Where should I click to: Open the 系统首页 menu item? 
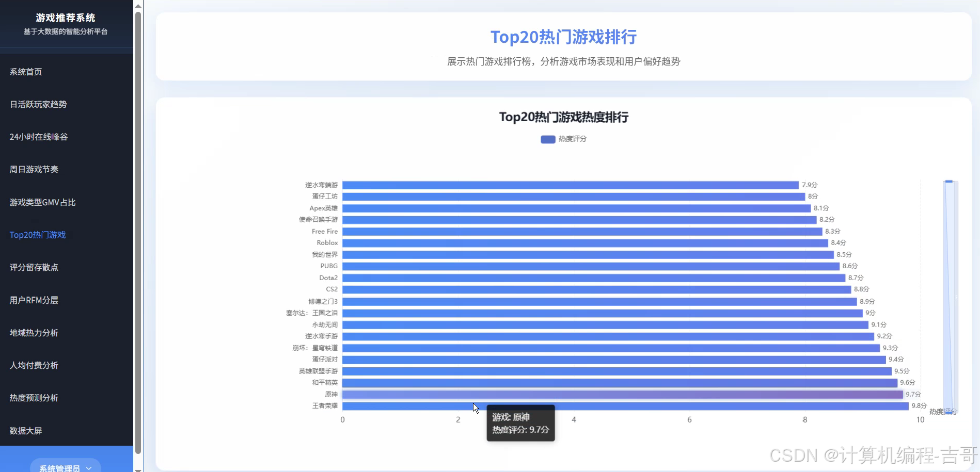(26, 72)
